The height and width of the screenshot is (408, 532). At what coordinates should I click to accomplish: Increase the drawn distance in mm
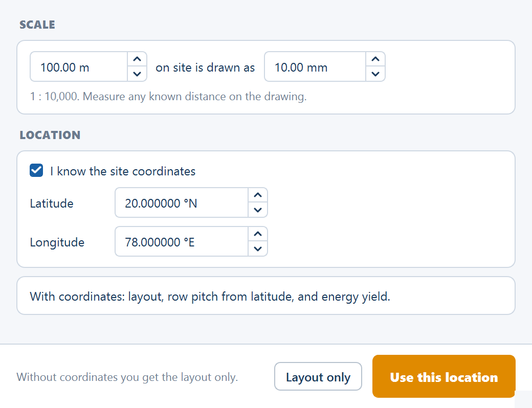(375, 59)
